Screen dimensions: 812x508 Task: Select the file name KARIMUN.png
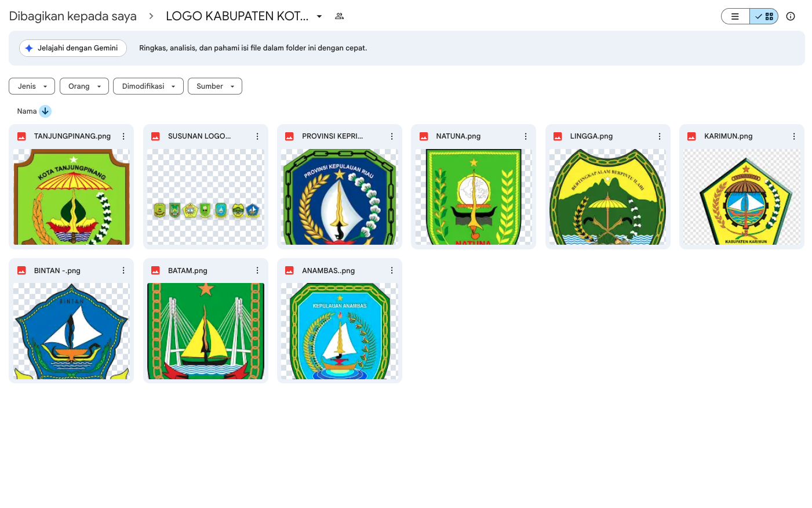(729, 136)
